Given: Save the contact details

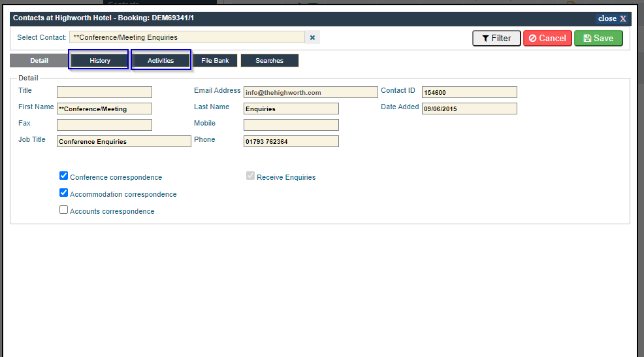Looking at the screenshot, I should 598,38.
